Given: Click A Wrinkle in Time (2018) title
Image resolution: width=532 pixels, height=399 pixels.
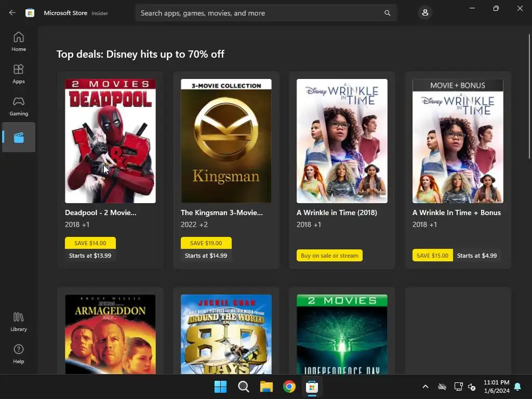Looking at the screenshot, I should pyautogui.click(x=337, y=212).
